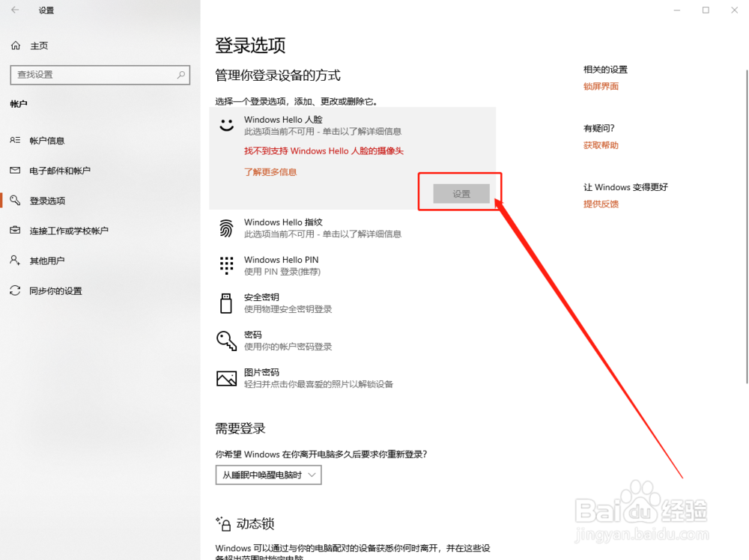Maximize the Settings window
The height and width of the screenshot is (560, 749).
pos(706,10)
